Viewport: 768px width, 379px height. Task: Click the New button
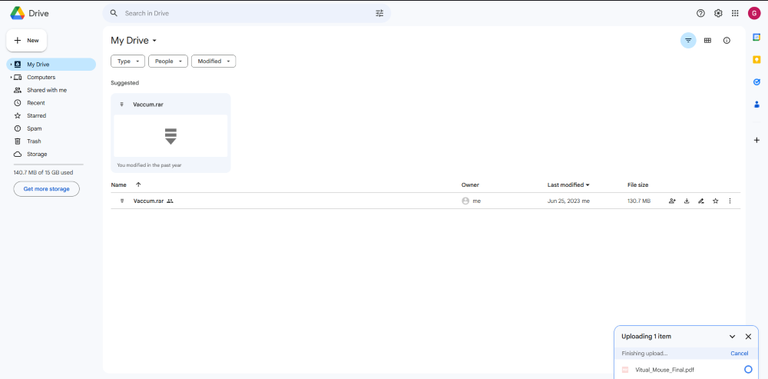(26, 40)
